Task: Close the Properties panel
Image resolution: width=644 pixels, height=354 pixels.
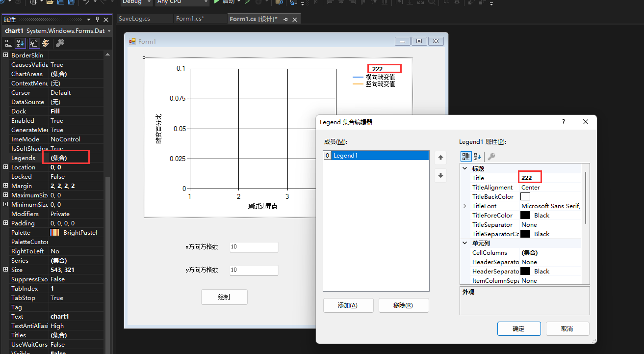Action: (x=106, y=20)
